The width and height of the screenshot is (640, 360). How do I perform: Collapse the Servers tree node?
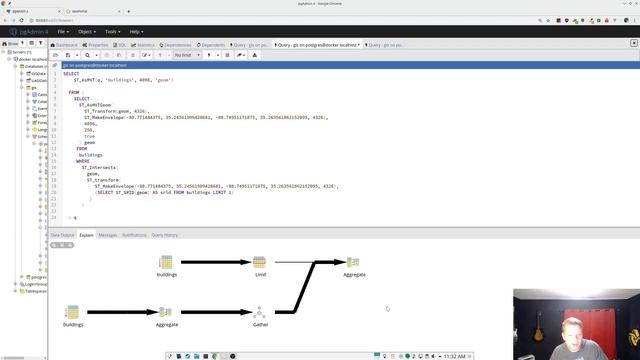(3, 52)
